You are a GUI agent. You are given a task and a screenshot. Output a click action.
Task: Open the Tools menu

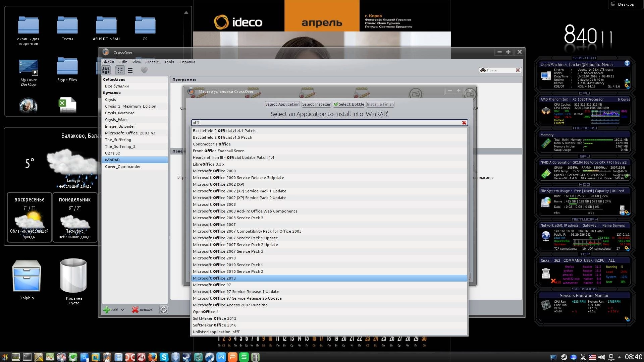click(169, 62)
